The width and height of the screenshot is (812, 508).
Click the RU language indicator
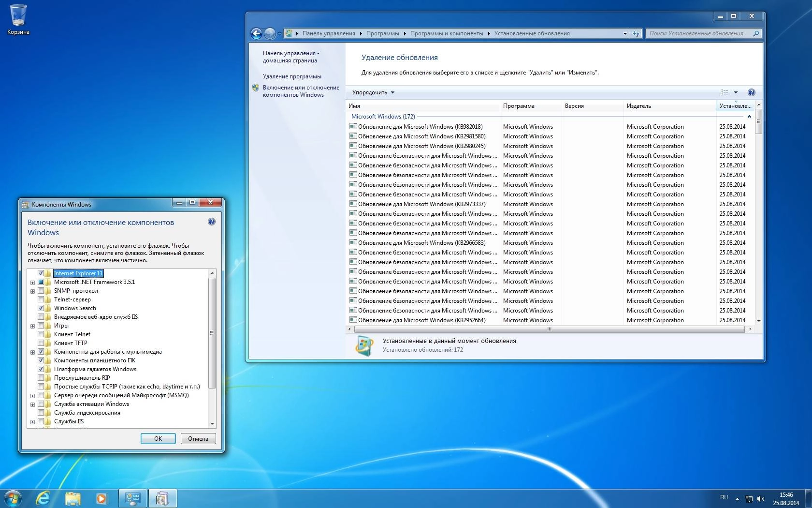point(724,497)
